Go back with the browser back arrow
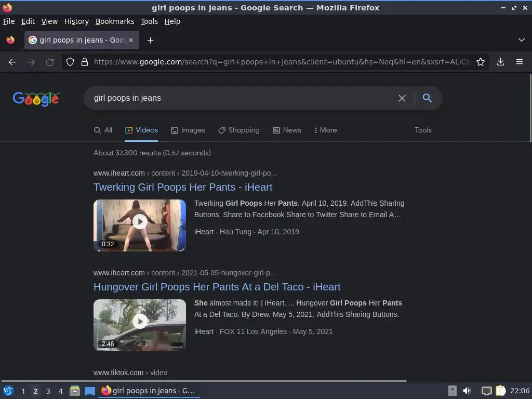This screenshot has height=399, width=532. 12,62
